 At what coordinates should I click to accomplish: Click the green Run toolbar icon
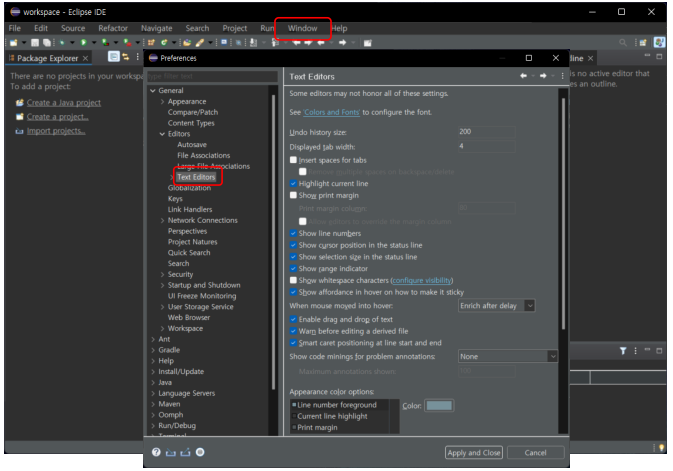point(83,43)
